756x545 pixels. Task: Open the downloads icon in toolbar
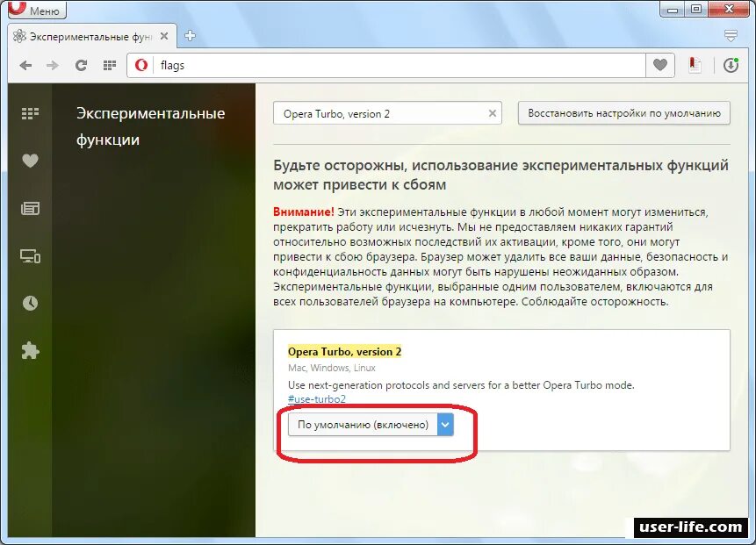coord(731,65)
